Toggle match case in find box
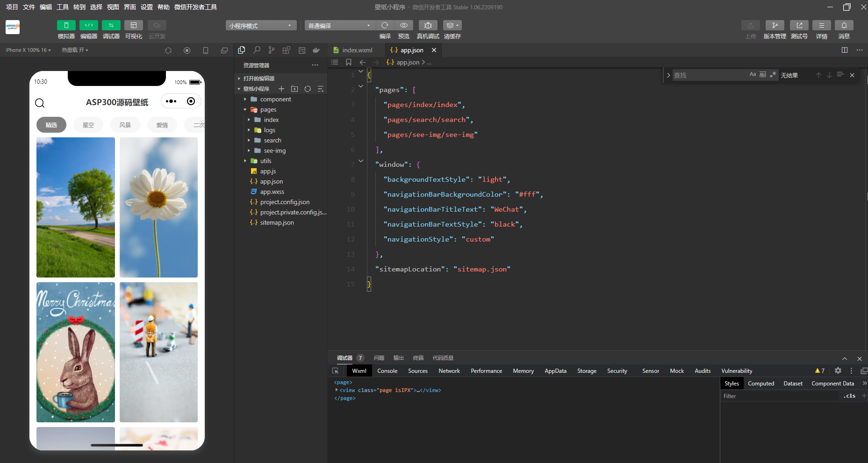868x463 pixels. tap(752, 75)
